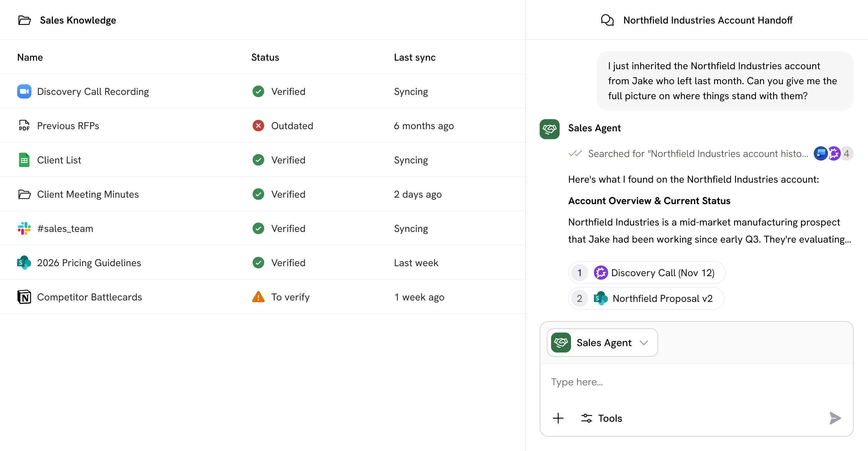Click the send message arrow button
The width and height of the screenshot is (868, 451).
[x=835, y=418]
